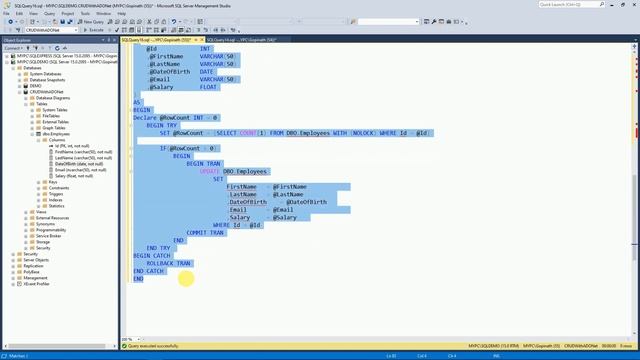The image size is (640, 360).
Task: Click the ROLLBACK TRAN text in editor
Action: [x=169, y=263]
